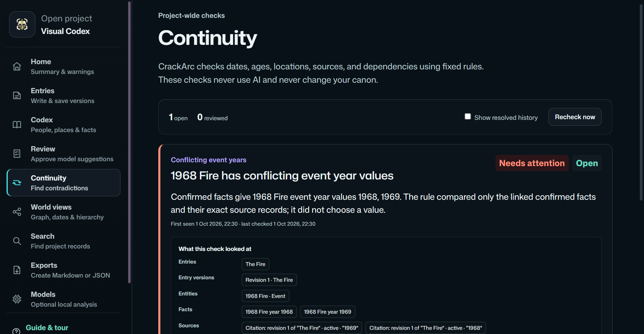Screen dimensions: 644x334
Task: Open 1968 Fire · Event entity chip
Action: (x=265, y=296)
